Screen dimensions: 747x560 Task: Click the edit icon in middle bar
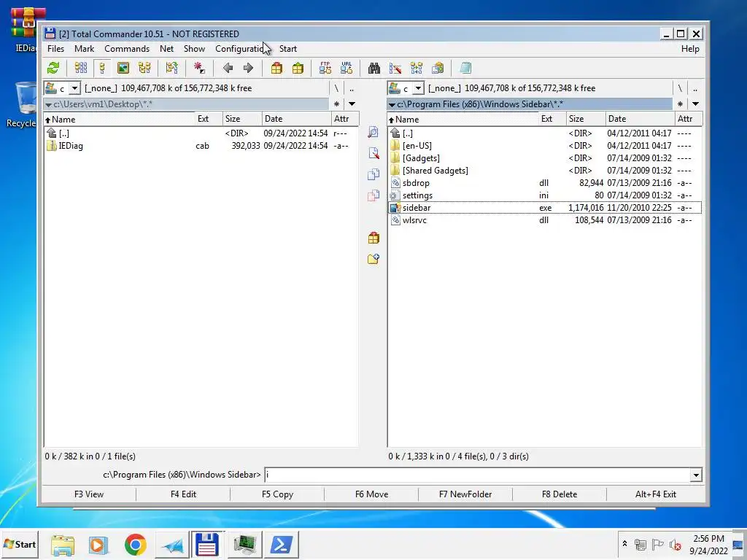373,153
